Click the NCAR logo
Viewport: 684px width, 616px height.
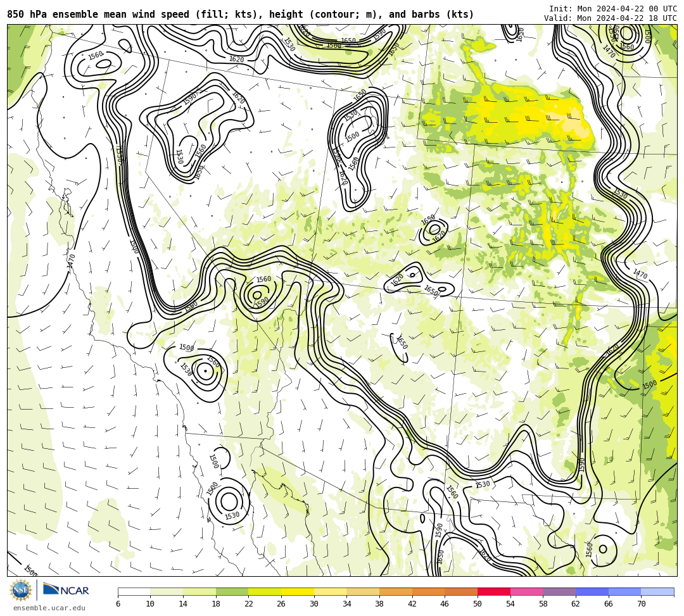(66, 590)
